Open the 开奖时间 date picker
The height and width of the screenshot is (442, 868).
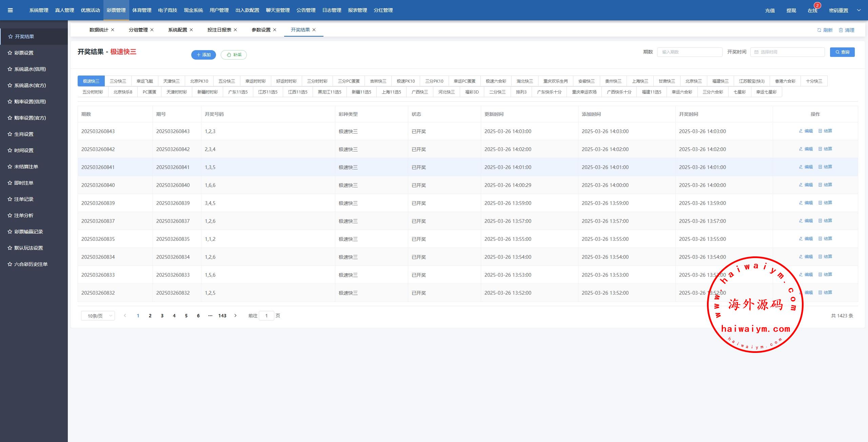point(787,52)
